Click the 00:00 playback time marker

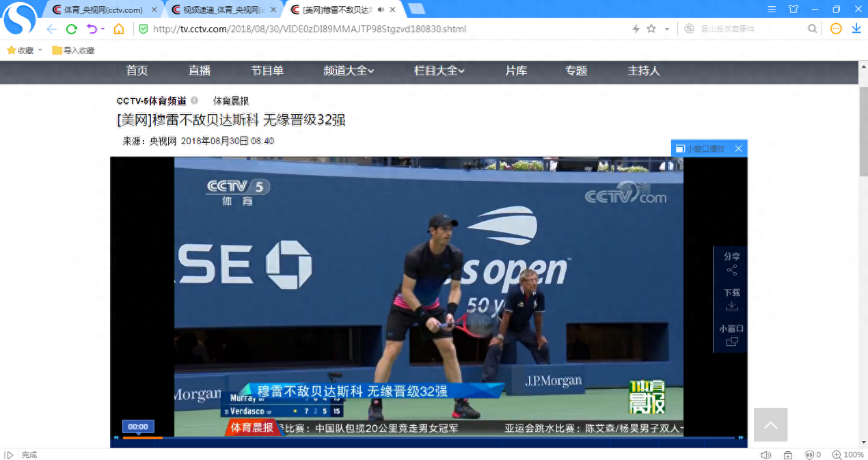pos(138,427)
